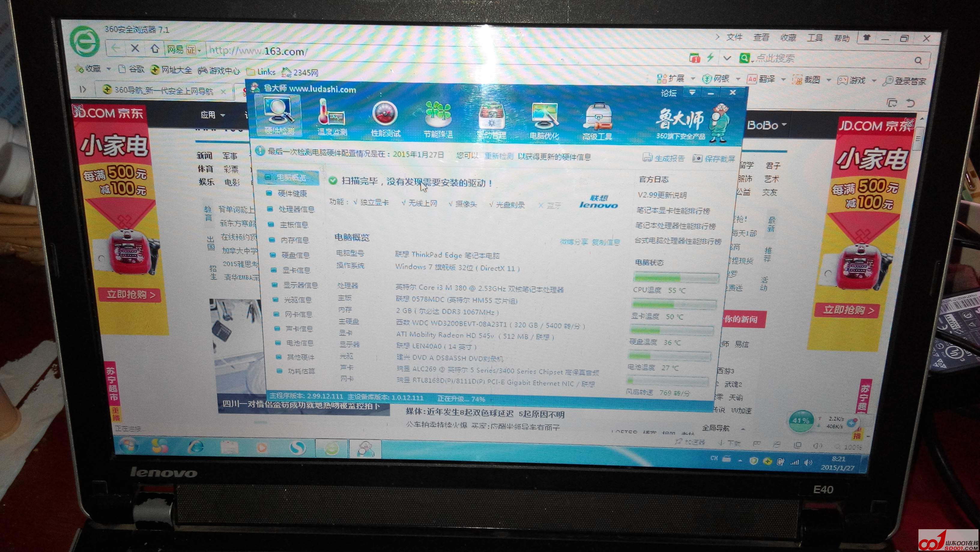The image size is (980, 552).
Task: Open 性能测试 performance test icon
Action: pyautogui.click(x=385, y=119)
